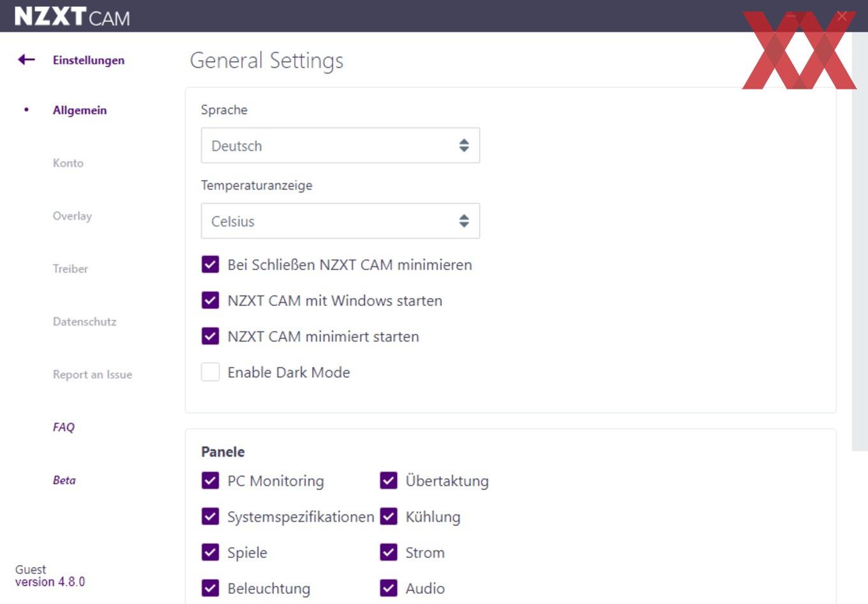Open the Konto settings section

tap(68, 163)
